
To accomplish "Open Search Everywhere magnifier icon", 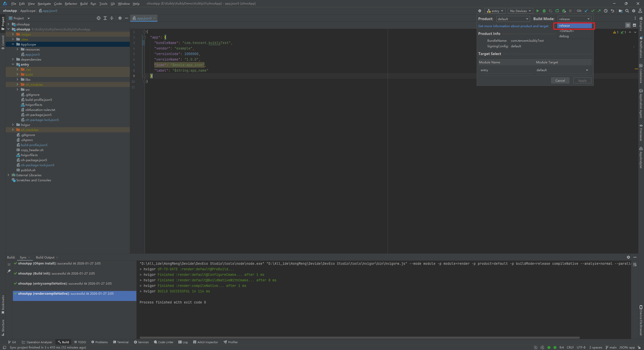I will (x=627, y=11).
